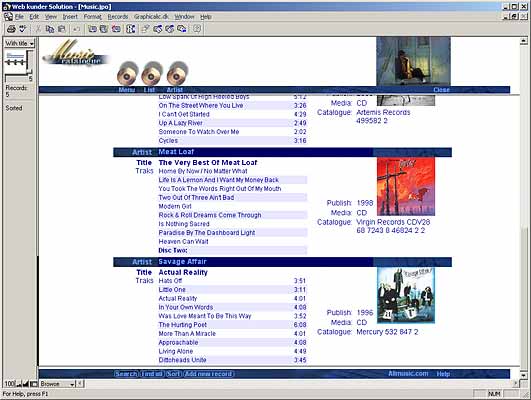Click the Add new record button
Image resolution: width=531 pixels, height=400 pixels.
(x=209, y=374)
